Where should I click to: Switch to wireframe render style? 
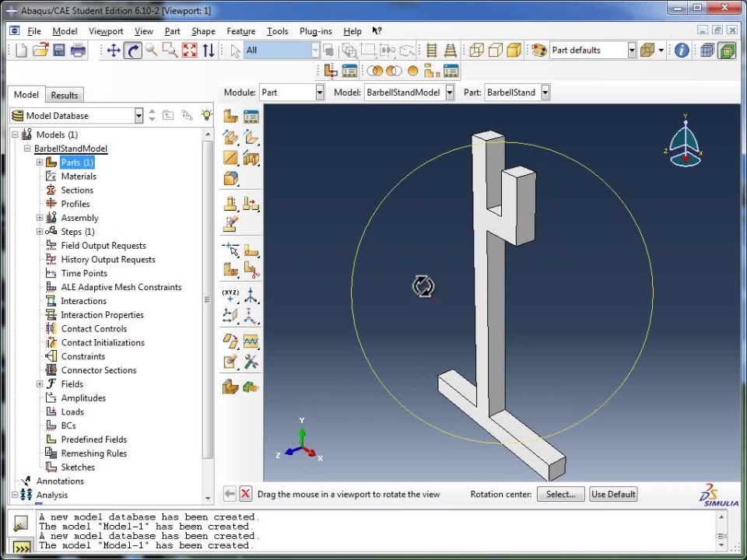(476, 50)
